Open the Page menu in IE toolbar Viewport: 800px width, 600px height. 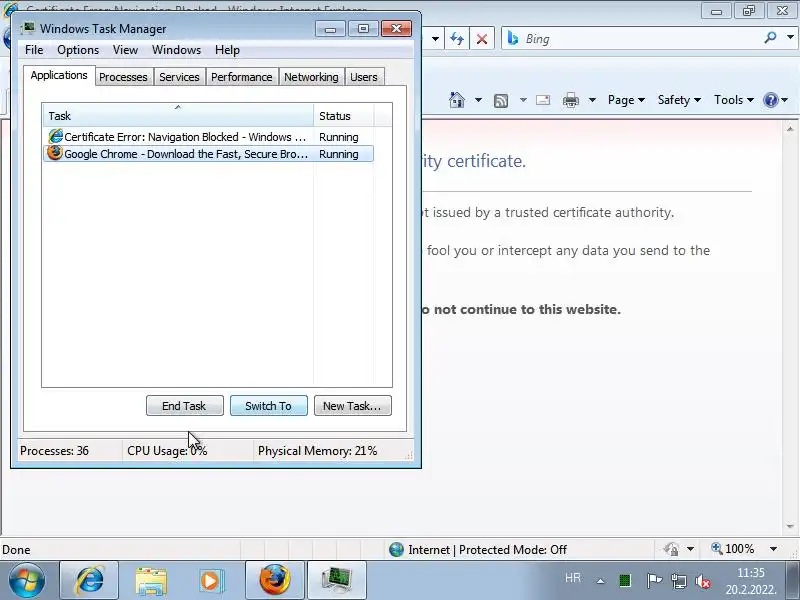point(626,100)
